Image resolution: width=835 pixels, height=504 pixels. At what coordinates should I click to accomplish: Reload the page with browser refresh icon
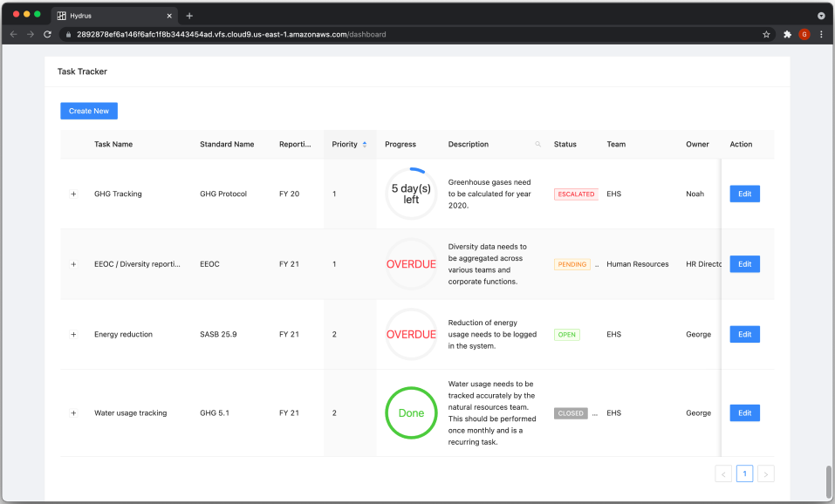tap(47, 35)
